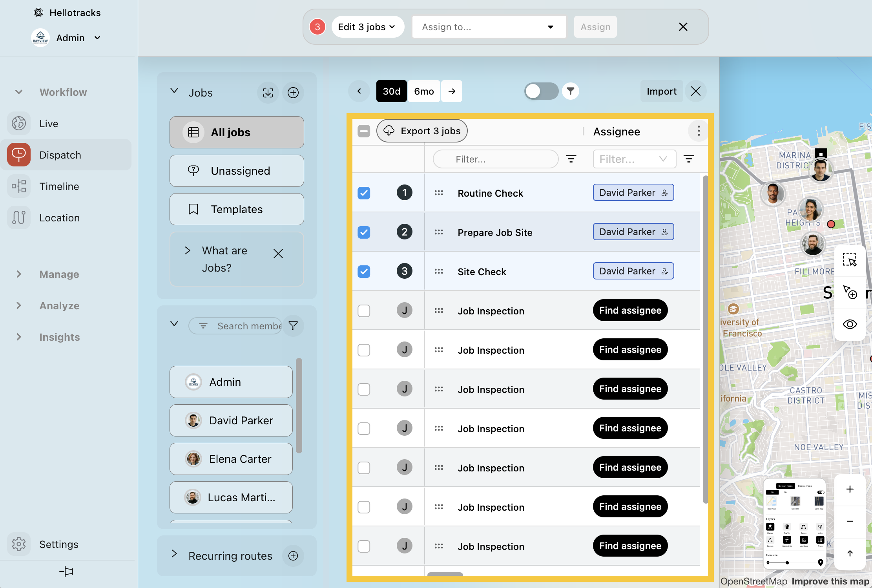The image size is (872, 588).
Task: Click the funnel filter icon next to toggle
Action: (570, 91)
